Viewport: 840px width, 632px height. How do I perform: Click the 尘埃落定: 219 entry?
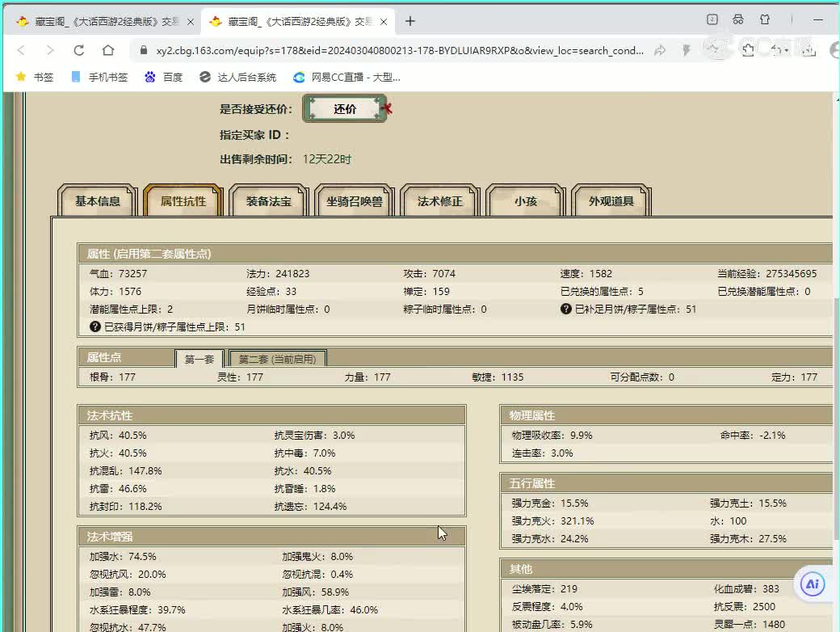pos(544,588)
